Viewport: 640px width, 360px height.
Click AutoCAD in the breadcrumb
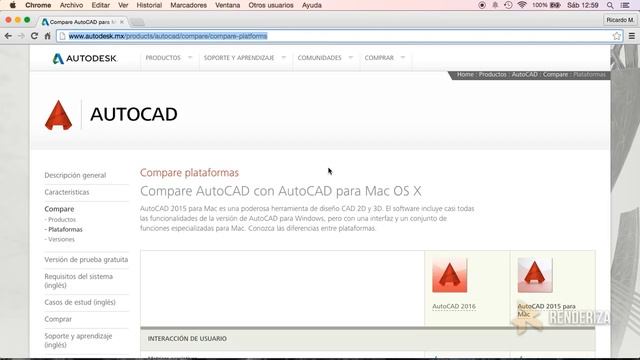(x=524, y=74)
